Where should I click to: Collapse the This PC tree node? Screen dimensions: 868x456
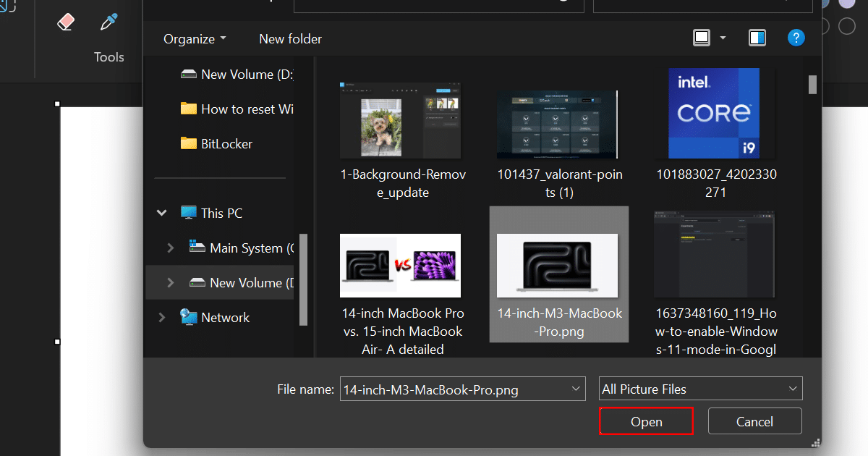click(x=161, y=214)
